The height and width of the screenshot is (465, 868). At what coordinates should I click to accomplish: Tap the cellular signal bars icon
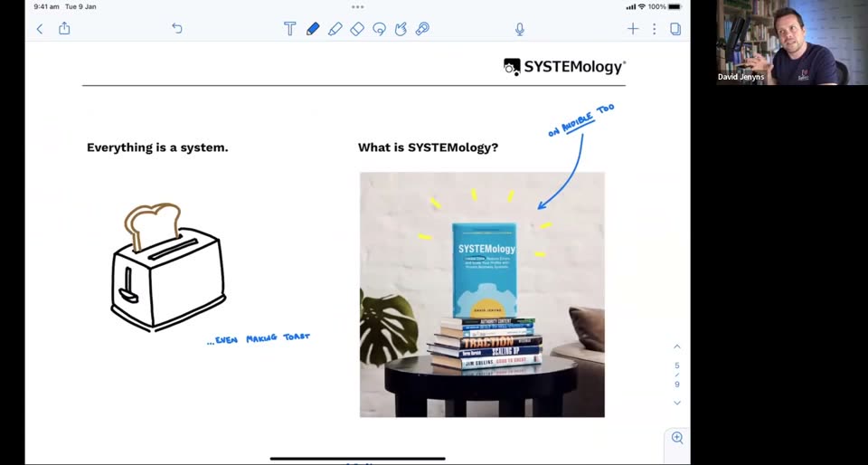click(x=631, y=6)
